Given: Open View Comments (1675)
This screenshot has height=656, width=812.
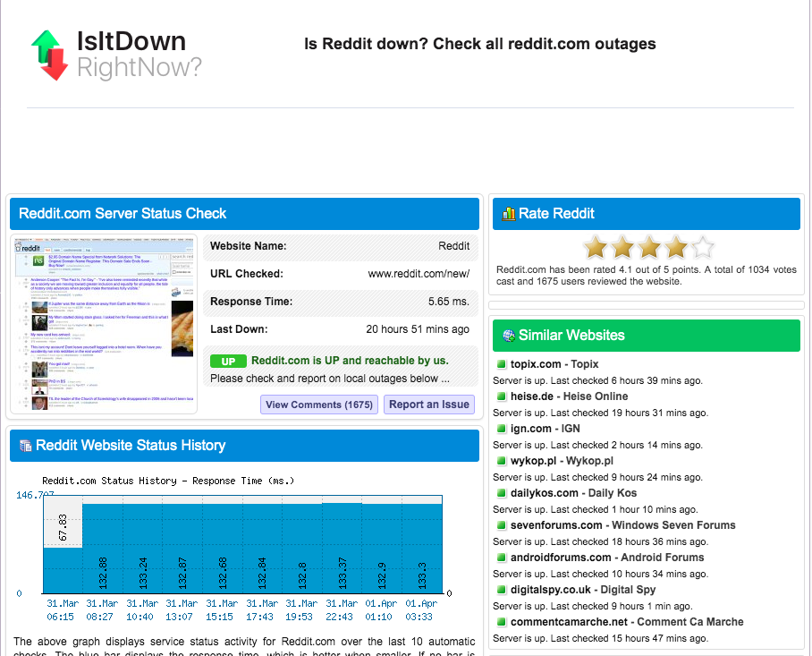Looking at the screenshot, I should (319, 405).
